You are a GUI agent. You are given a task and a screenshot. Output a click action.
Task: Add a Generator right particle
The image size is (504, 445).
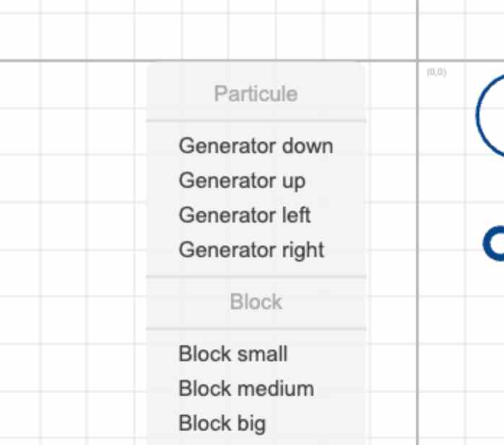click(x=251, y=250)
